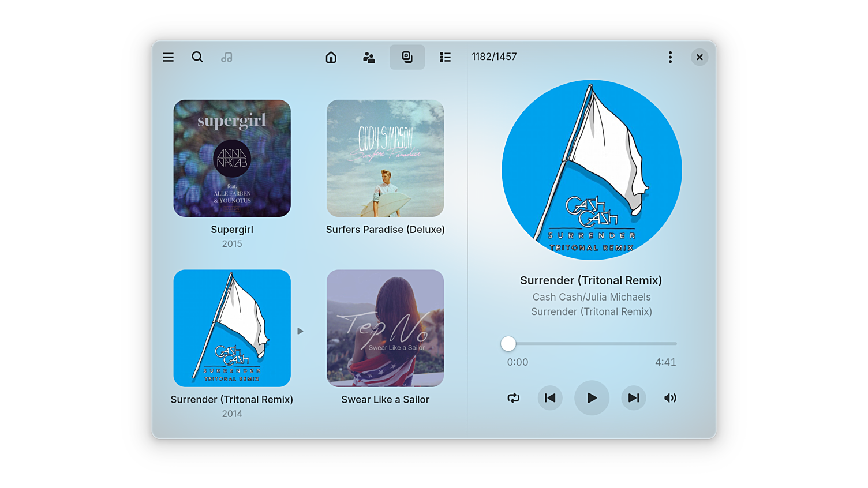The width and height of the screenshot is (868, 488).
Task: Select the Swear Like a Sailor album cover
Action: 385,328
